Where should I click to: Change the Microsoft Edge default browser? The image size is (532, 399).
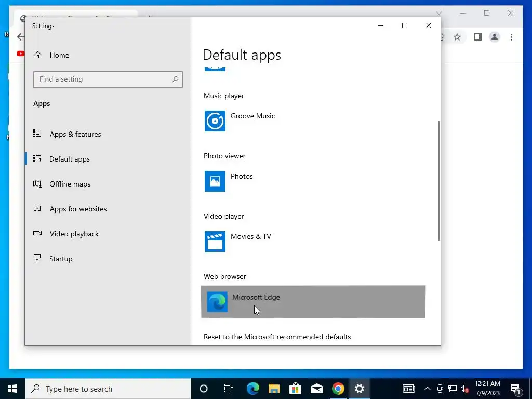pyautogui.click(x=313, y=302)
